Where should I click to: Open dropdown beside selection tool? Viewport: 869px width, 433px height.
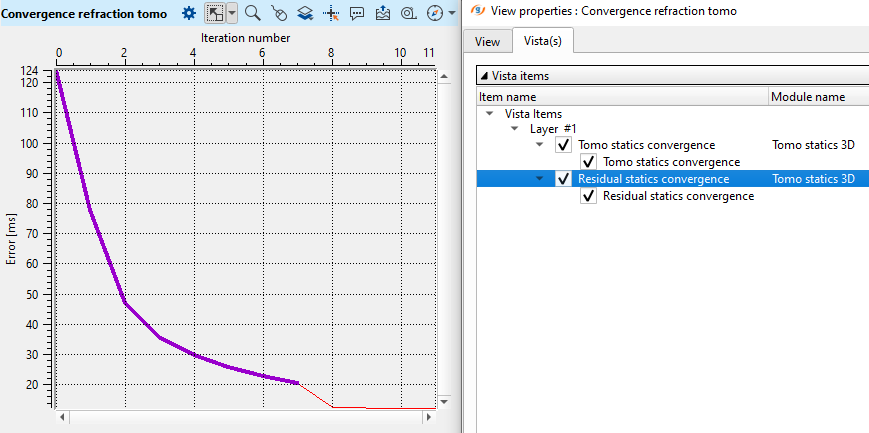232,13
